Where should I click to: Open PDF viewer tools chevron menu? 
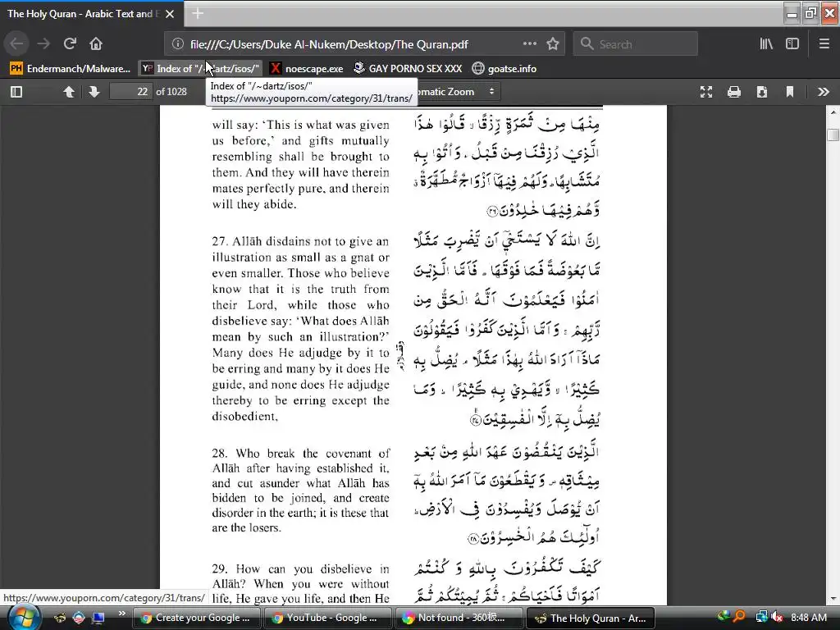[824, 92]
